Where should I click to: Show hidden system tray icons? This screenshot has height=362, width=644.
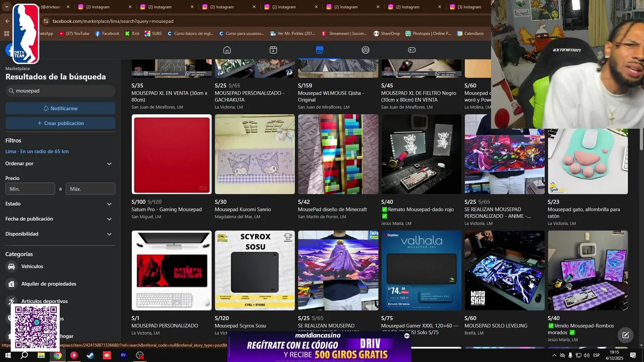pos(554,355)
